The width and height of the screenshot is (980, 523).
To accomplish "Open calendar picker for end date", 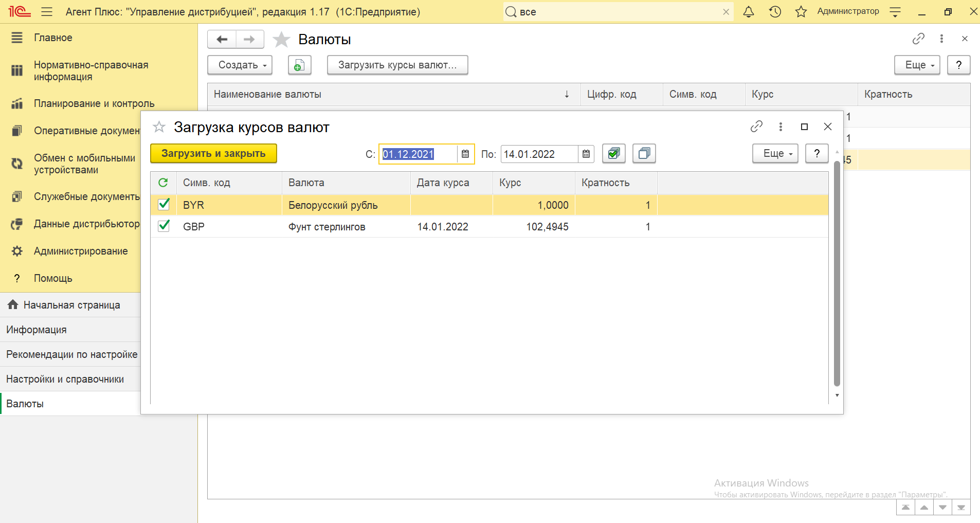I will point(586,154).
